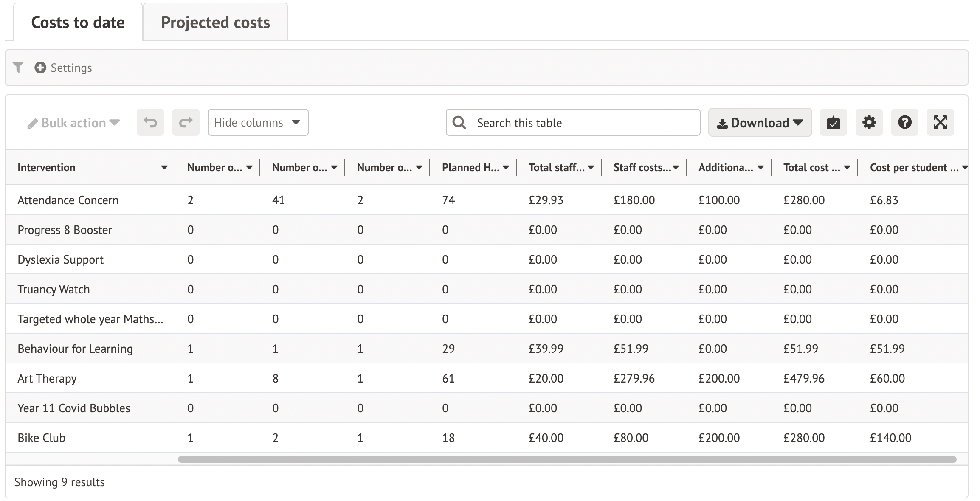The width and height of the screenshot is (980, 501).
Task: Open the Download dropdown menu
Action: click(x=760, y=123)
